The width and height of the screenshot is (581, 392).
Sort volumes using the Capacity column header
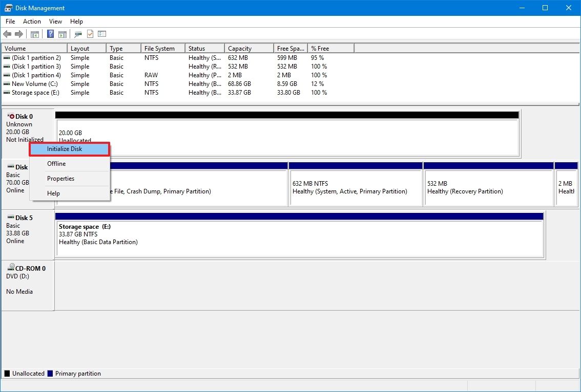tap(240, 48)
